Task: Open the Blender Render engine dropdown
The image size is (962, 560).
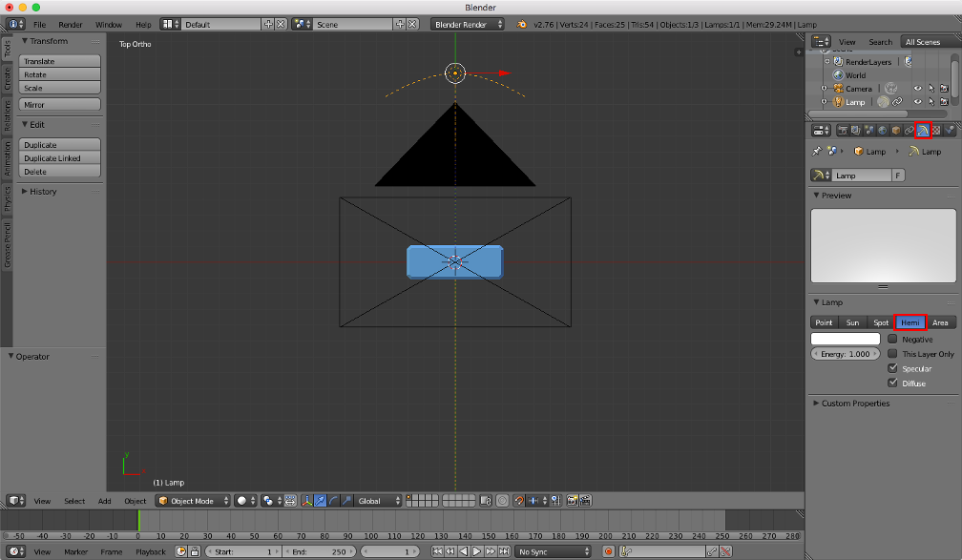Action: (x=467, y=25)
